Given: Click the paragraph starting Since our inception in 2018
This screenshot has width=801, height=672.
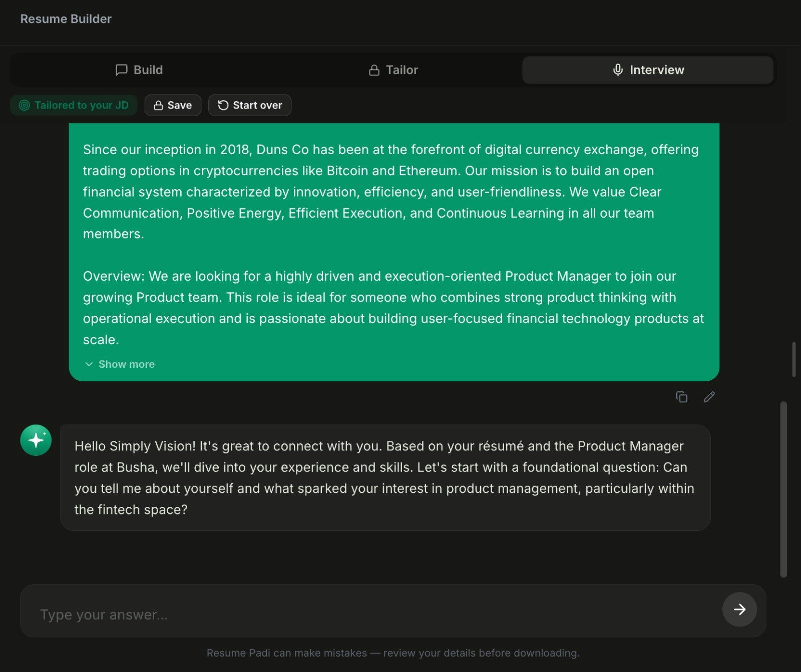Looking at the screenshot, I should pos(390,192).
